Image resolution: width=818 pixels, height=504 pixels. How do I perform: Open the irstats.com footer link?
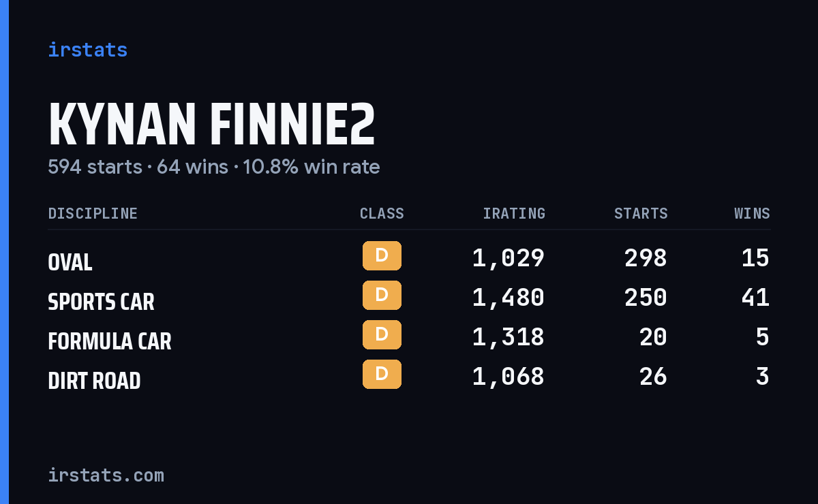tap(106, 475)
